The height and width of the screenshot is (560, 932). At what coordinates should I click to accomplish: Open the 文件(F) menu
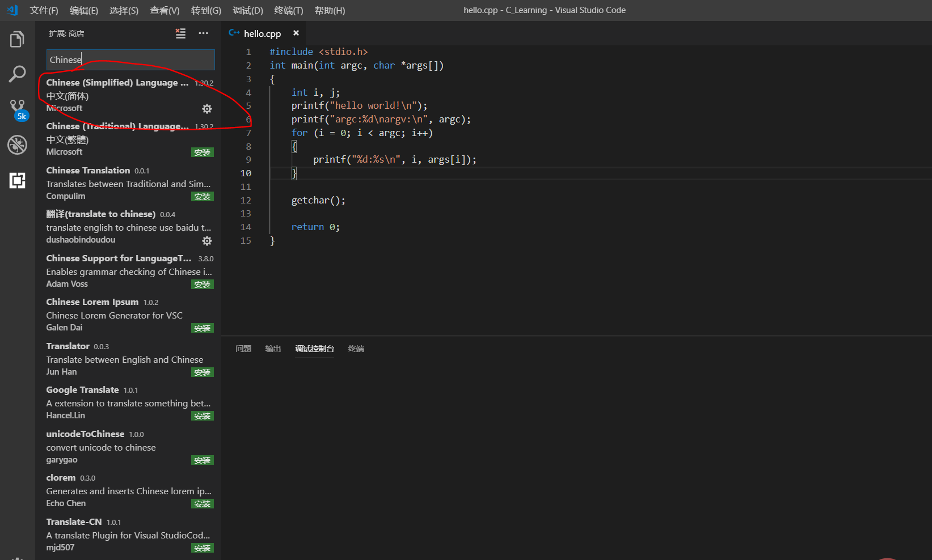pos(44,10)
